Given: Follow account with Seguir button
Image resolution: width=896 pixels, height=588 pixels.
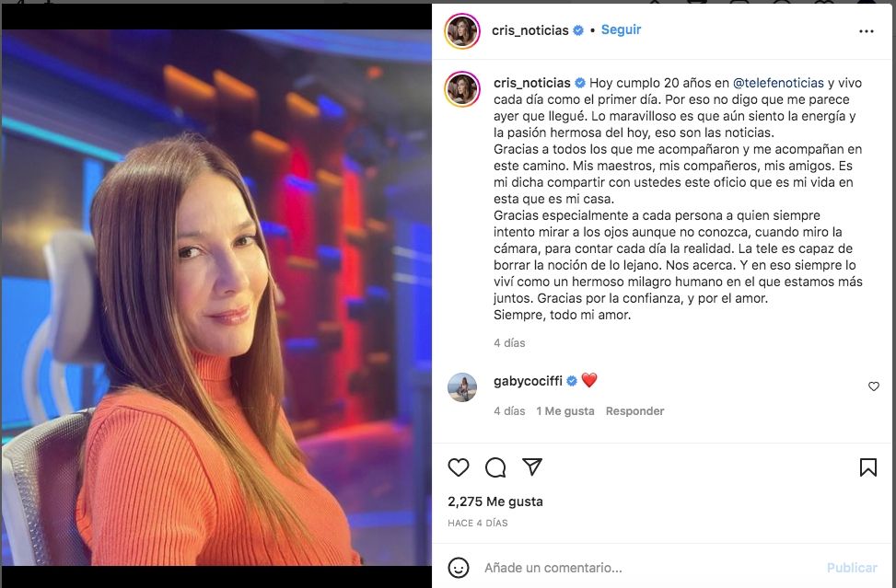Looking at the screenshot, I should [621, 29].
